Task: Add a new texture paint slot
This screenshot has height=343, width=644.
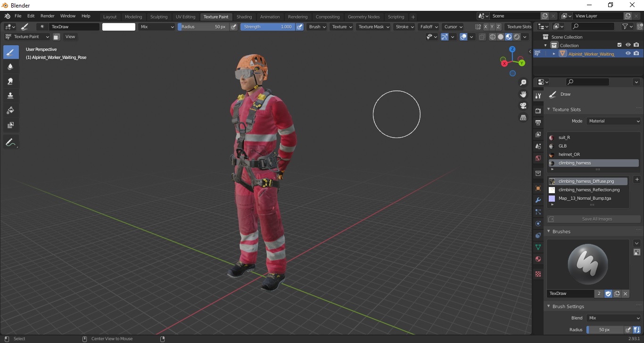Action: [637, 180]
